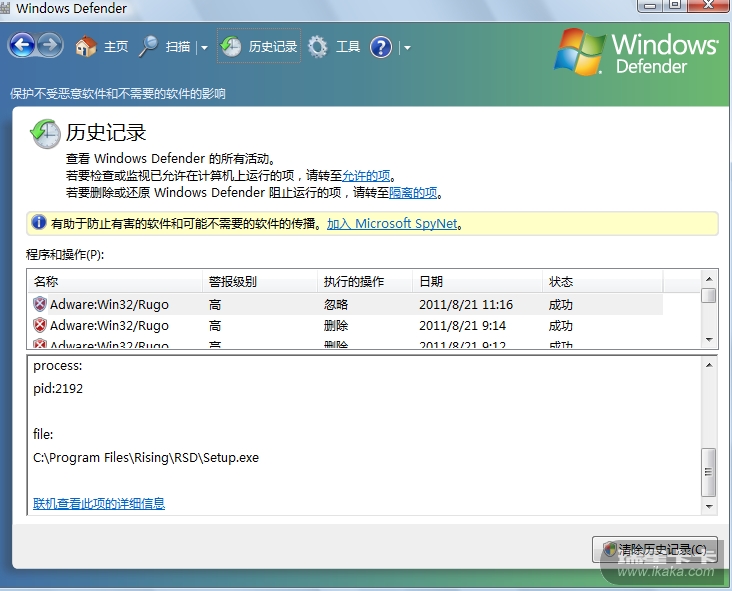
Task: Click the Windows Defender title bar icon
Action: (x=5, y=7)
